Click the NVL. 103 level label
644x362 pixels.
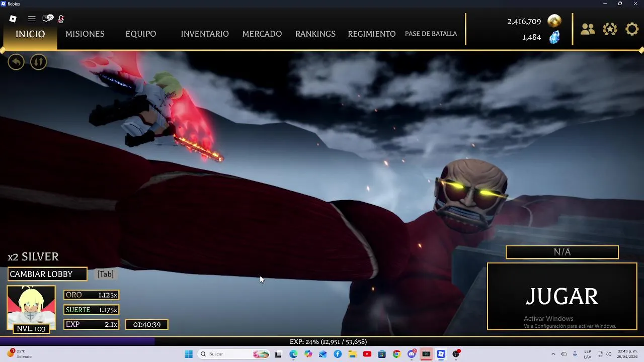tap(31, 329)
